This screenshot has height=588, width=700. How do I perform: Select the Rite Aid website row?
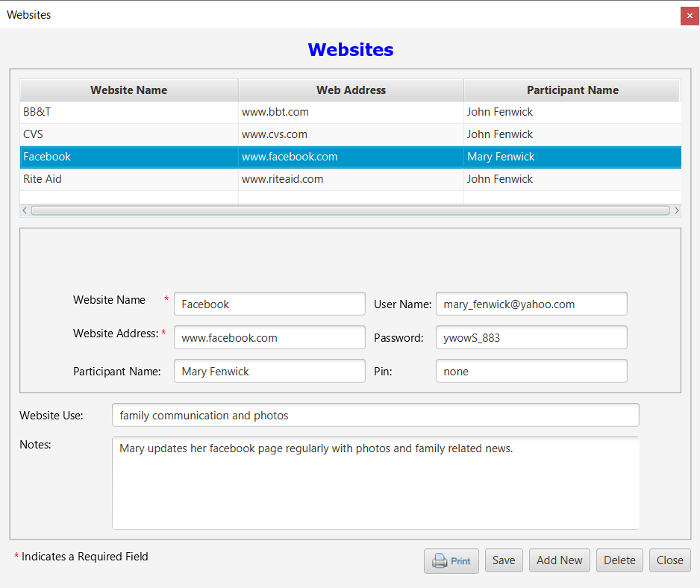tap(127, 179)
